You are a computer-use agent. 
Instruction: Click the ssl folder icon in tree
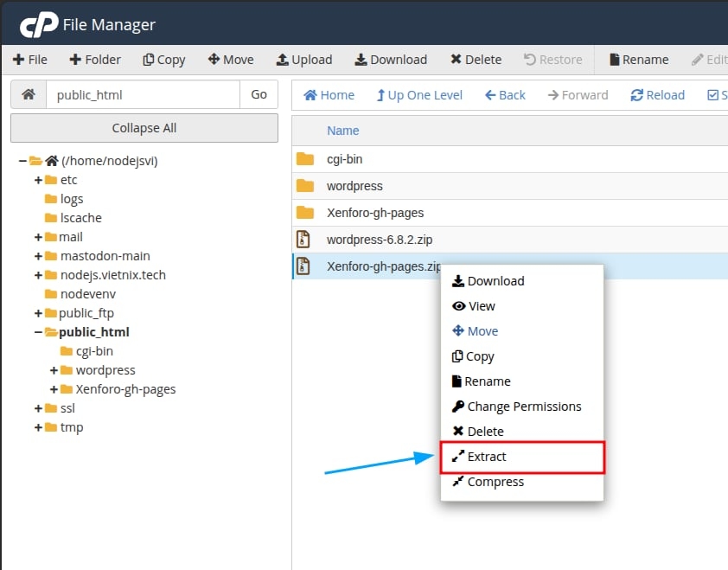pos(51,408)
